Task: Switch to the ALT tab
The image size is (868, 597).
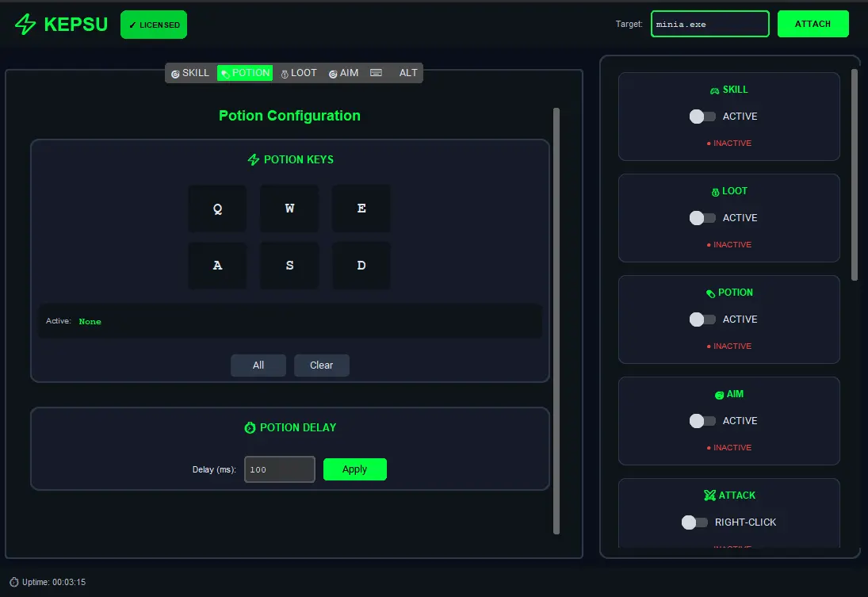Action: click(408, 73)
